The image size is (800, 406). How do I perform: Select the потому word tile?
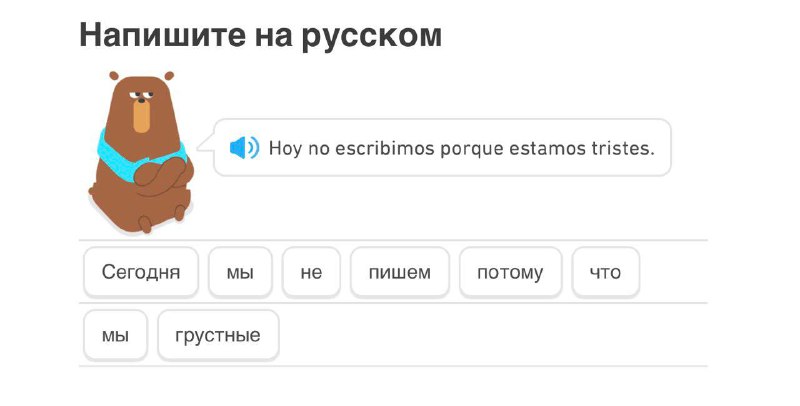(x=510, y=272)
